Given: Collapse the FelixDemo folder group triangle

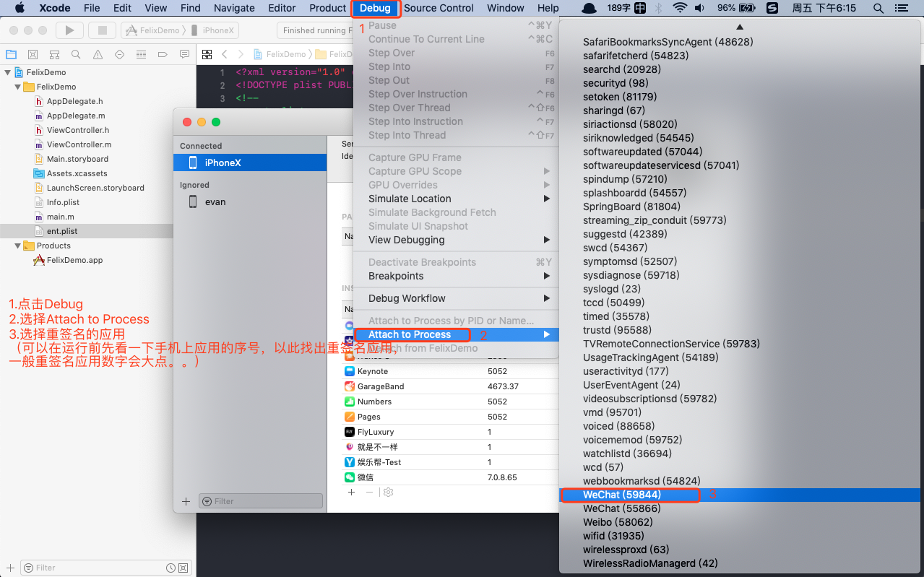Looking at the screenshot, I should coord(17,87).
